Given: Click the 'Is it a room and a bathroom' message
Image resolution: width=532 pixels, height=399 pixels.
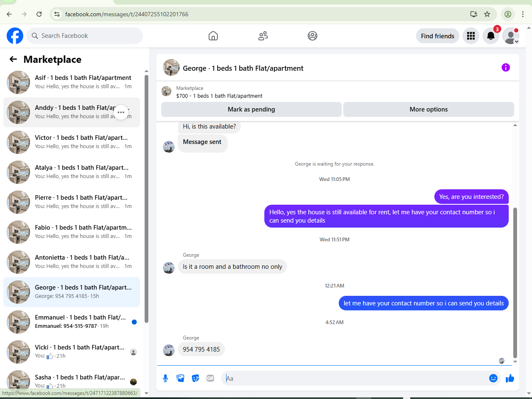Looking at the screenshot, I should coord(232,267).
